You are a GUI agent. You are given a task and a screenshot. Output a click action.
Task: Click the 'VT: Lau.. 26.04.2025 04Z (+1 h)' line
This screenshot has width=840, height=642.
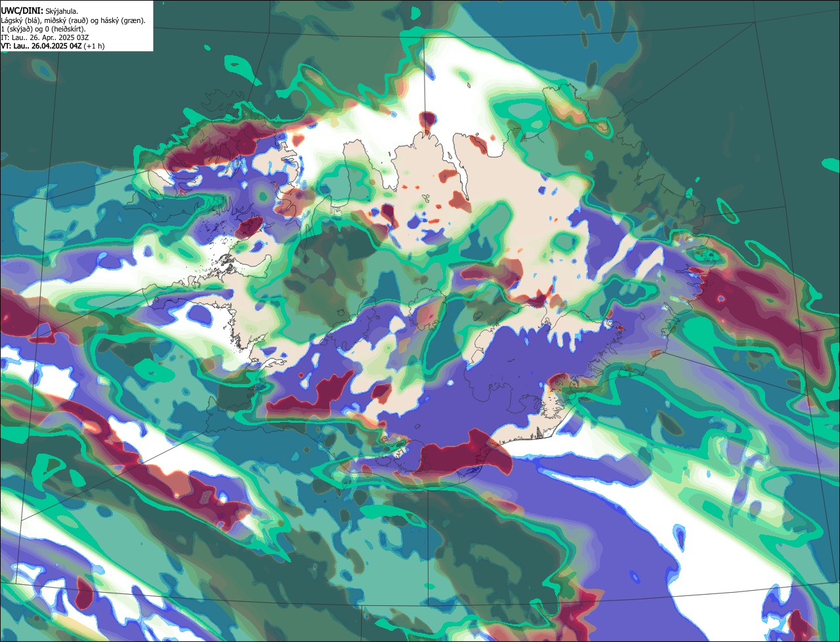pyautogui.click(x=52, y=46)
